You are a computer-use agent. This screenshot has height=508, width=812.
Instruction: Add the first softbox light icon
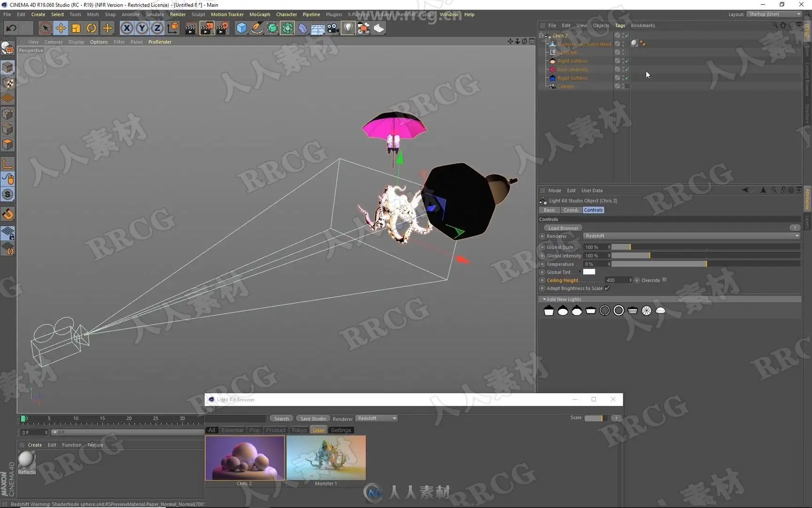(549, 310)
